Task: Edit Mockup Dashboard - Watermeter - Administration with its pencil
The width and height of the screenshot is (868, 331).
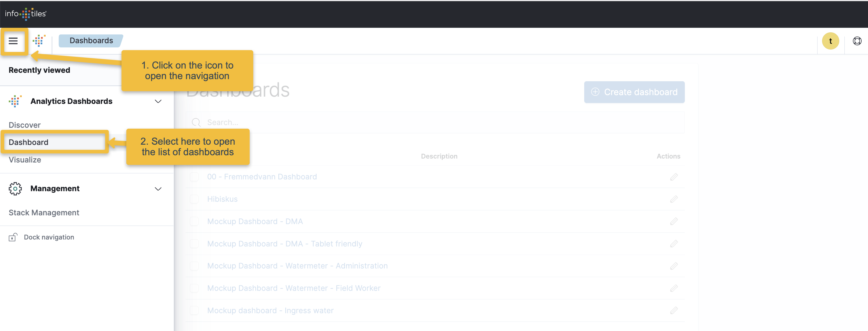Action: click(674, 266)
